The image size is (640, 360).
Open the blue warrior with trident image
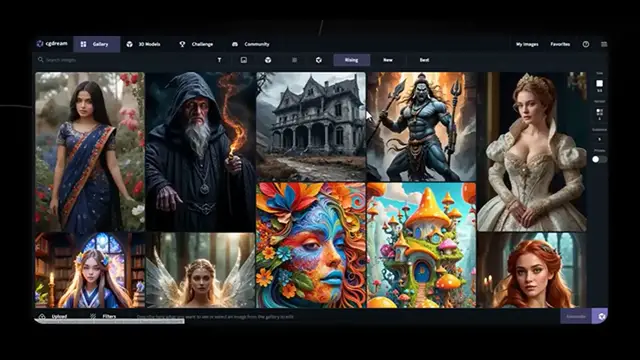pyautogui.click(x=421, y=127)
